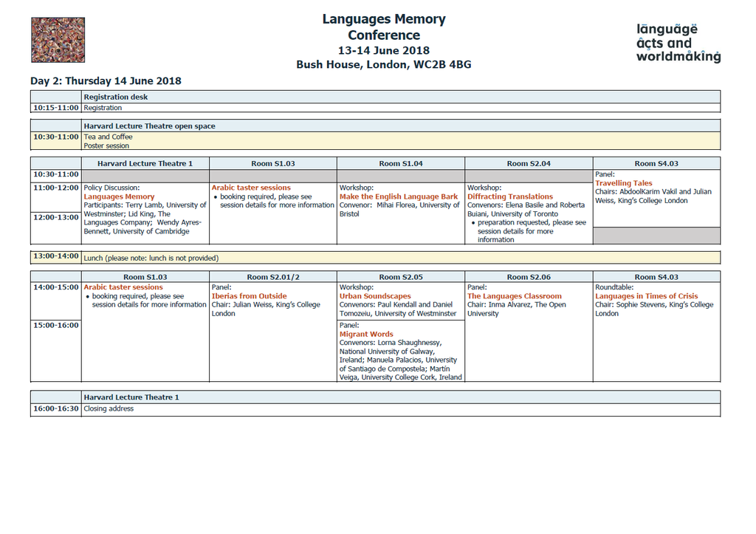The image size is (756, 534).
Task: Click the Iberias from Outside panel title
Action: point(249,296)
